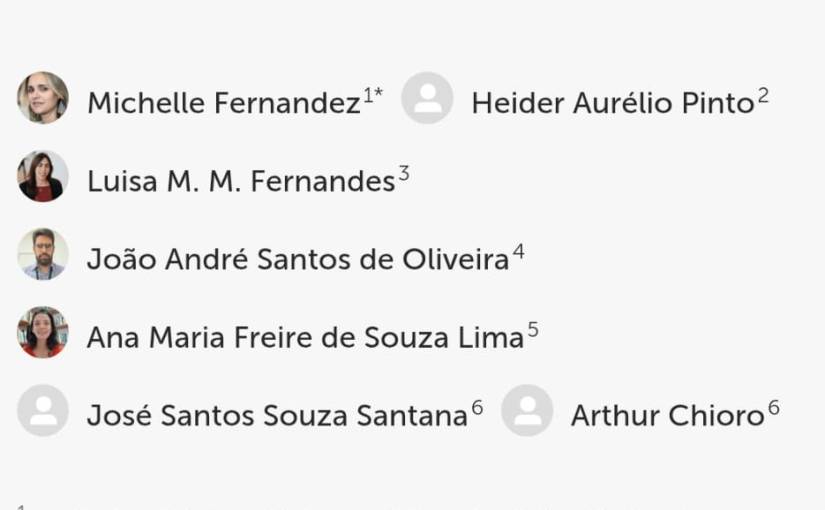Click the profile photo beside Michelle Fernandez
The height and width of the screenshot is (510, 825).
coord(43,98)
